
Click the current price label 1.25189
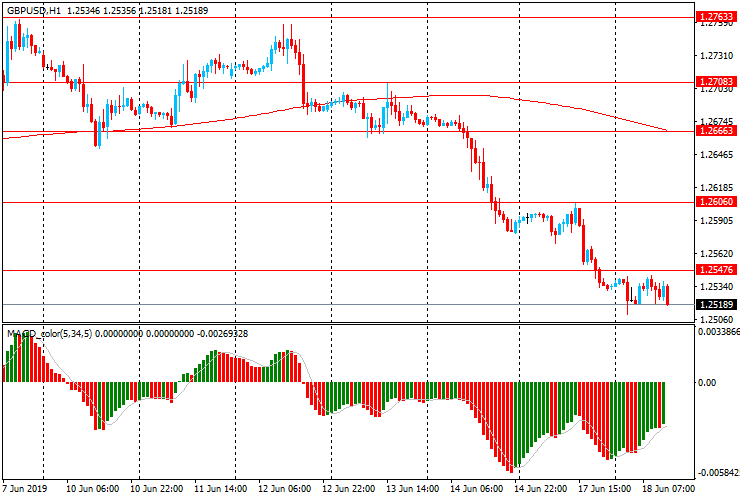pos(716,305)
